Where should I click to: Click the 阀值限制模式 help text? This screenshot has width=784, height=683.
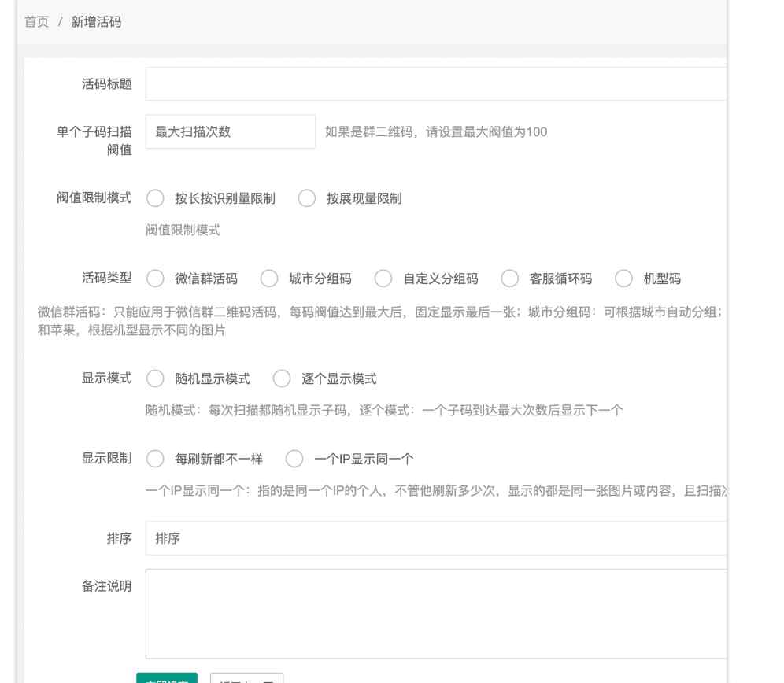click(x=184, y=230)
